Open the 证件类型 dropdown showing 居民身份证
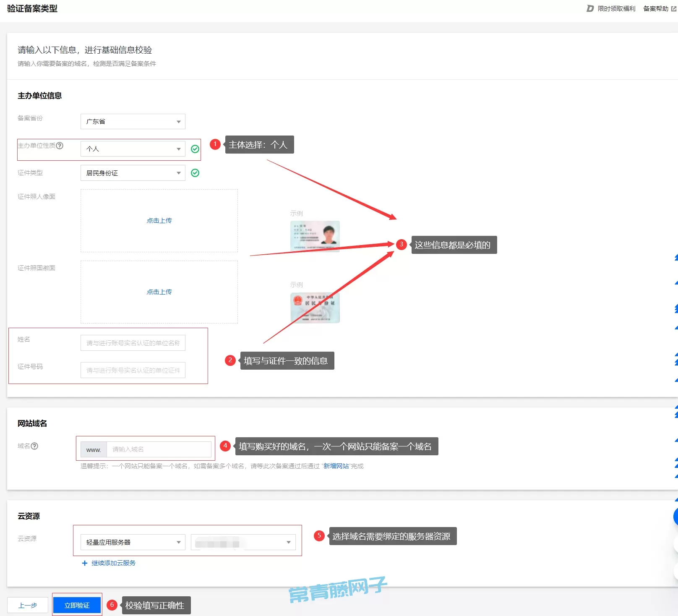Viewport: 678px width, 616px height. coord(133,173)
